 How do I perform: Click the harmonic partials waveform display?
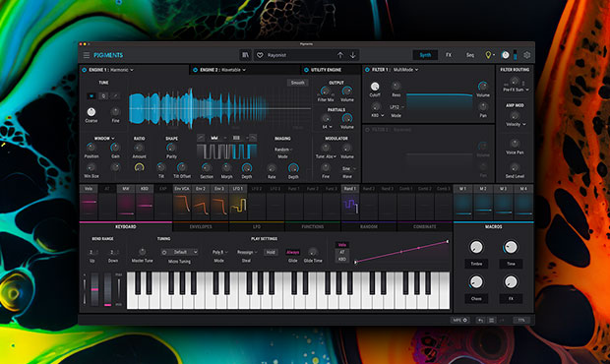click(219, 108)
